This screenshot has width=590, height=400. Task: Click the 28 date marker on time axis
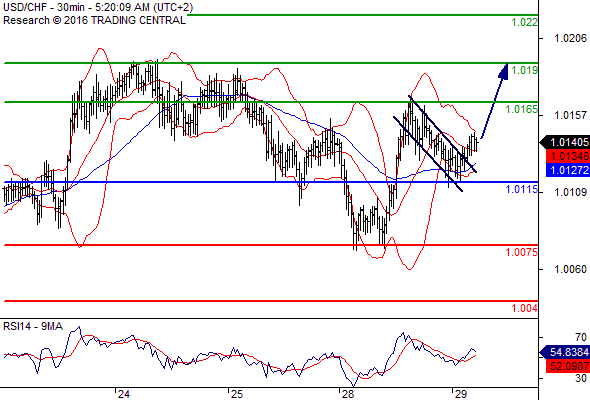348,394
